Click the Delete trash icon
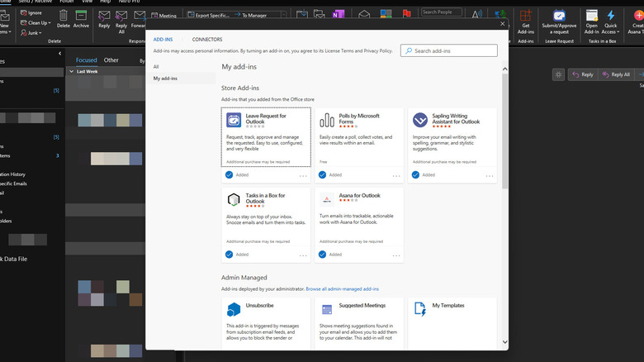Screen dimensions: 644x362 click(x=64, y=16)
